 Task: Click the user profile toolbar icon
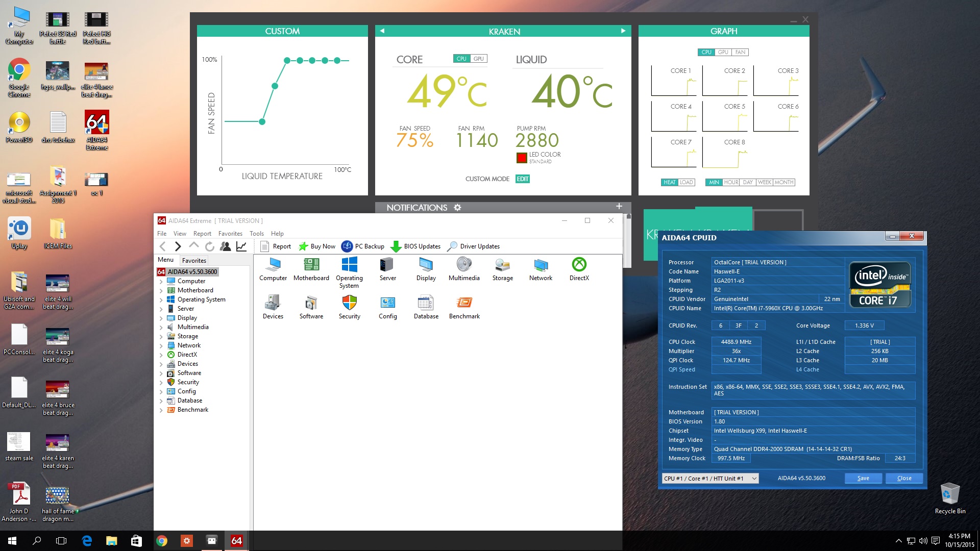tap(225, 246)
